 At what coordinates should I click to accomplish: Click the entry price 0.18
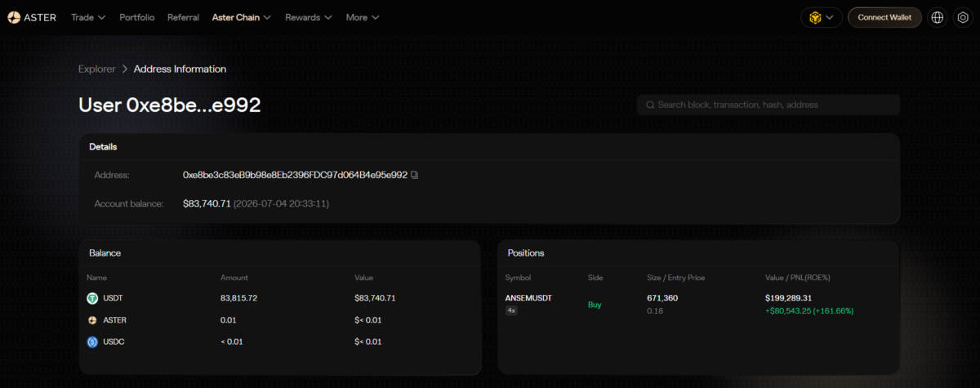(x=654, y=311)
